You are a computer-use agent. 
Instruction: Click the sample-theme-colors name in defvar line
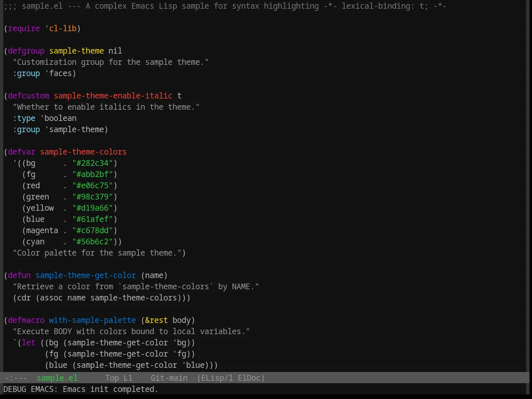coord(84,152)
